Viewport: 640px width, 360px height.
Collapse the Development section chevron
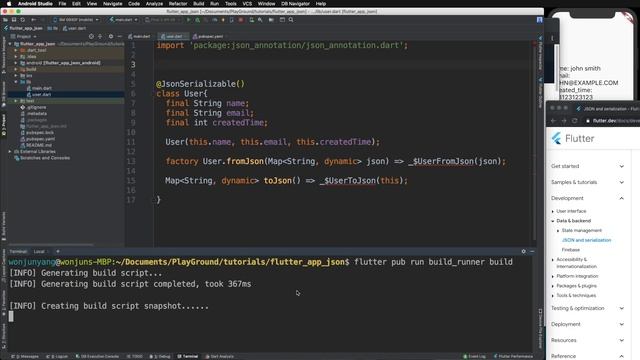point(621,198)
